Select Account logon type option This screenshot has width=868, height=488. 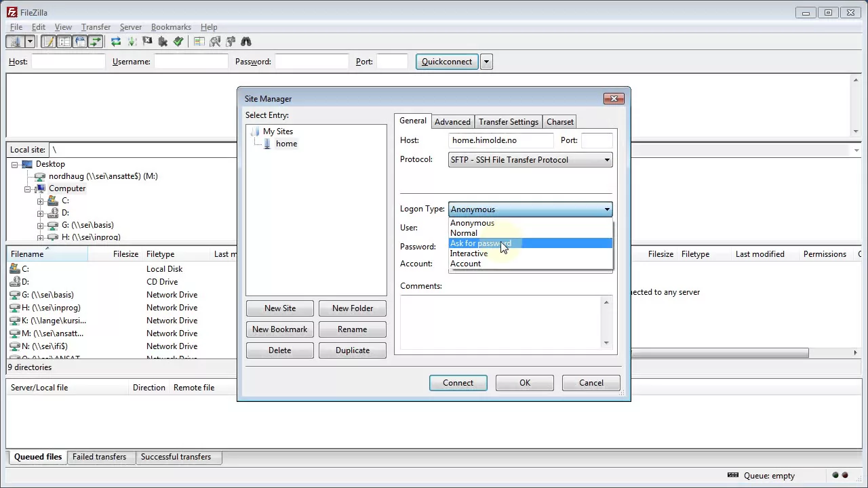pos(530,264)
